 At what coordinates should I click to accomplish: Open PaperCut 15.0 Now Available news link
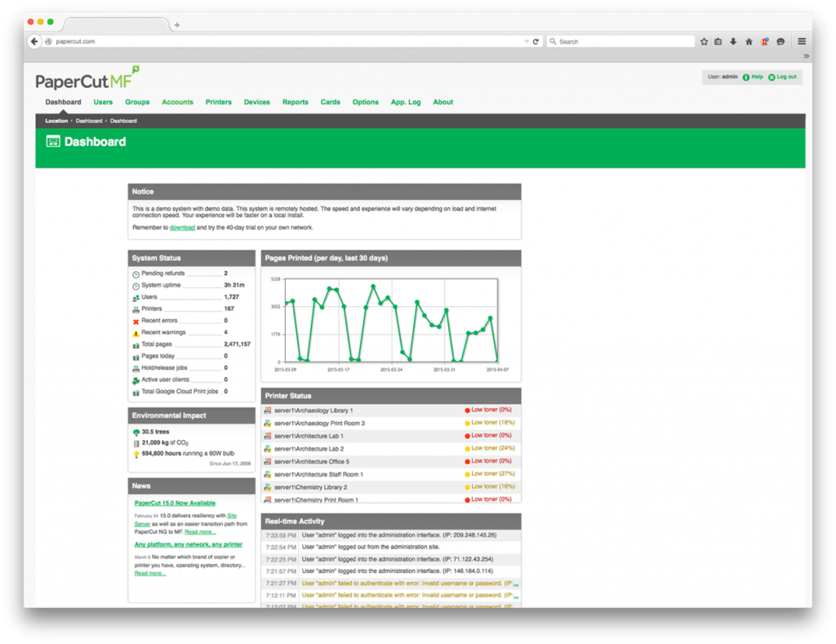coord(175,503)
